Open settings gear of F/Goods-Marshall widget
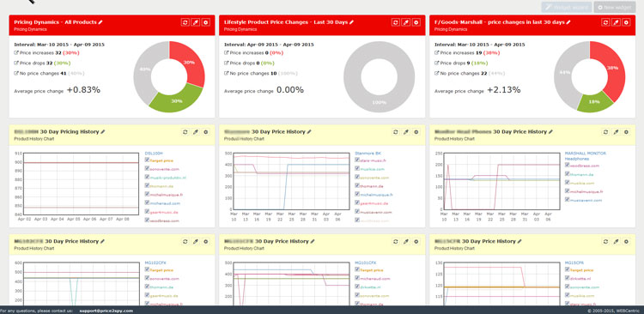Viewport: 644px width, 314px height. 626,22
